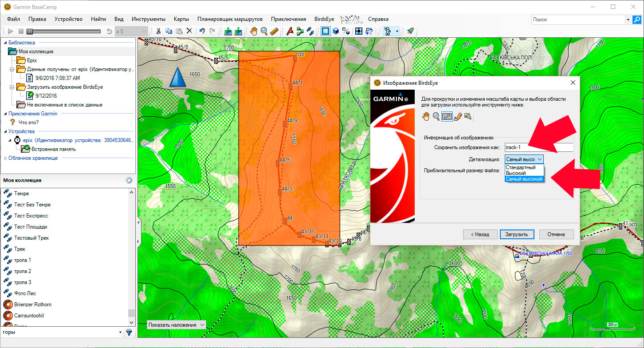Select the Measure ruler tool
This screenshot has width=644, height=348.
274,31
